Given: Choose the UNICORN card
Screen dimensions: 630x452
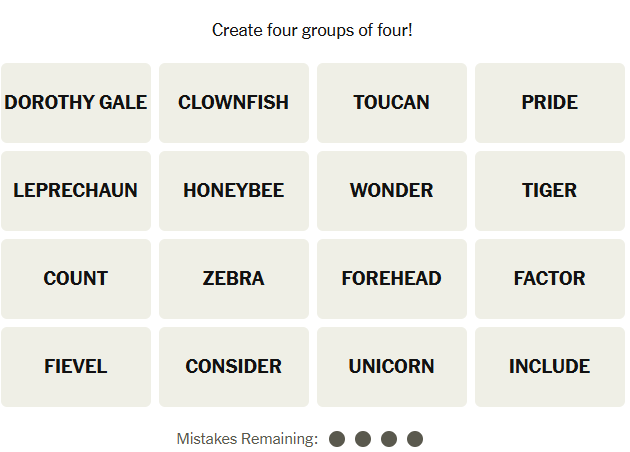Looking at the screenshot, I should [392, 367].
